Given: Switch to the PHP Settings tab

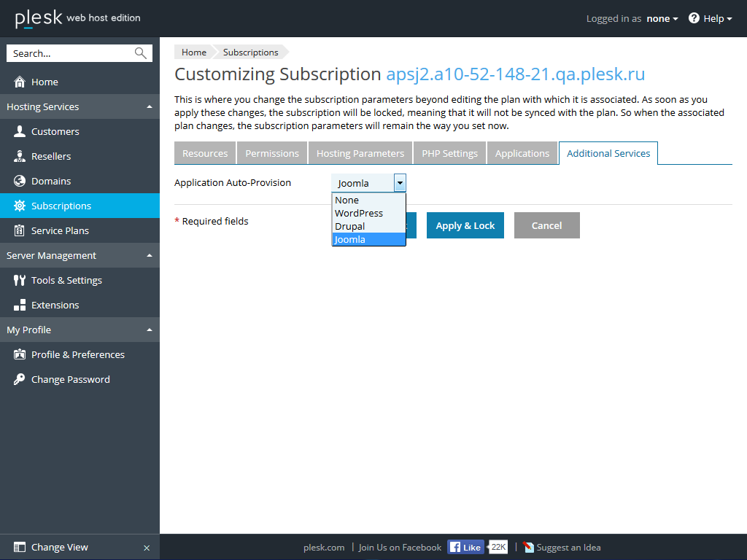Looking at the screenshot, I should tap(449, 153).
